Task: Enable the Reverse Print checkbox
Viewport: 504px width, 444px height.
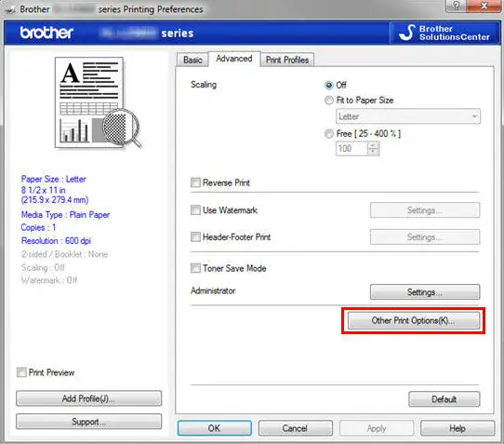Action: click(195, 182)
